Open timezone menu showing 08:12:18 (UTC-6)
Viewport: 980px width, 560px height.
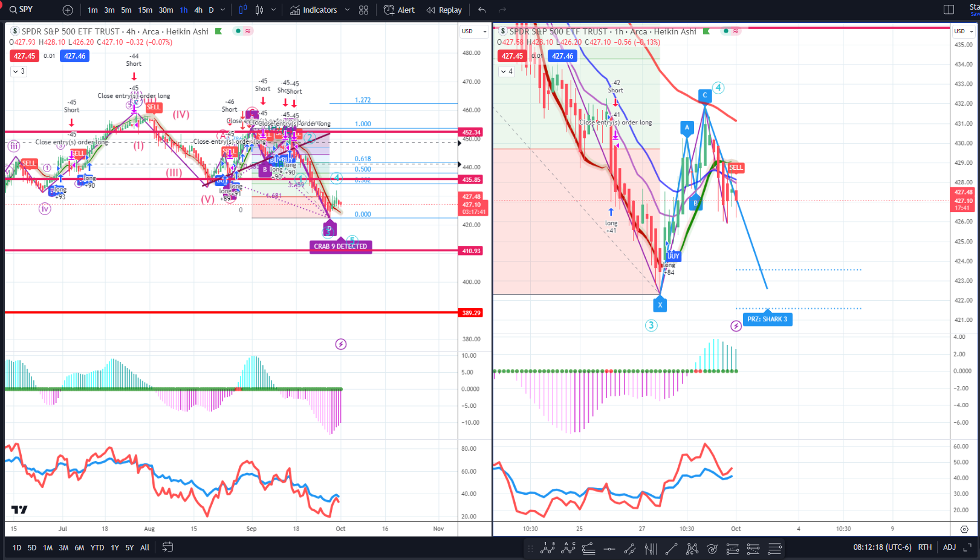pos(882,547)
